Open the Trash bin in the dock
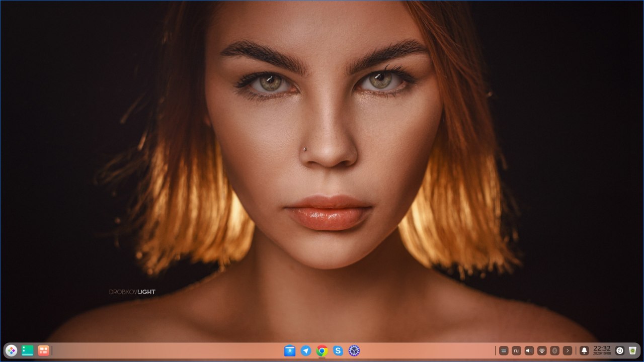The image size is (644, 362). 632,350
